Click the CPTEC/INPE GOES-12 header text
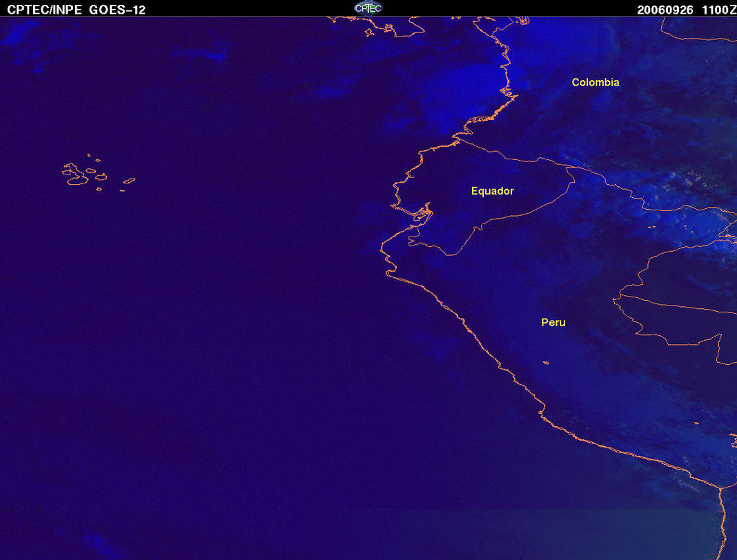737x560 pixels. tap(76, 10)
